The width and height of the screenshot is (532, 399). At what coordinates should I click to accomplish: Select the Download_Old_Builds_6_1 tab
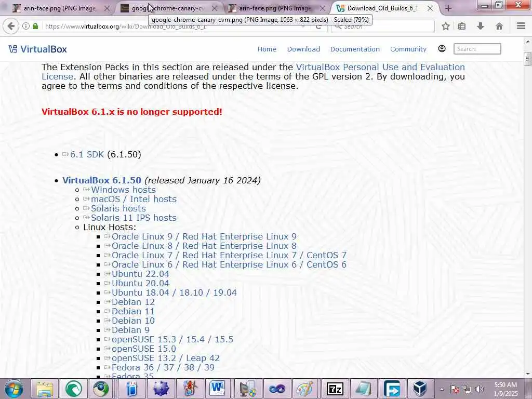(382, 8)
